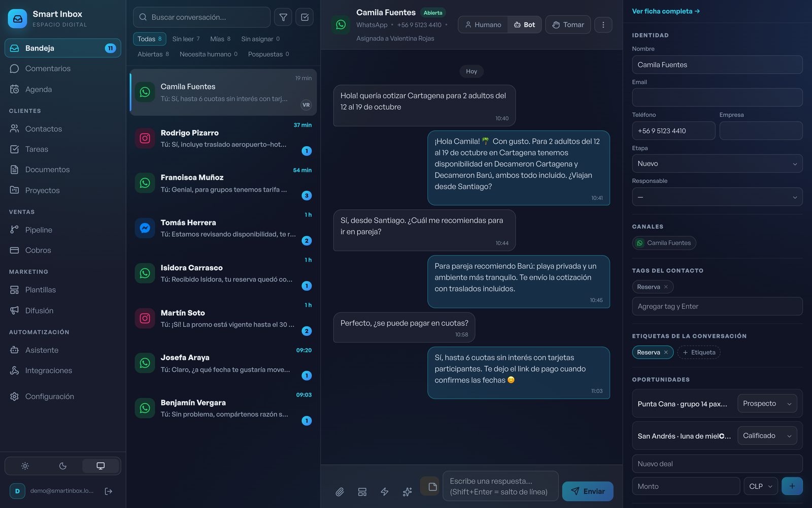Open Documentos in the sidebar
Viewport: 812px width, 508px height.
click(63, 170)
